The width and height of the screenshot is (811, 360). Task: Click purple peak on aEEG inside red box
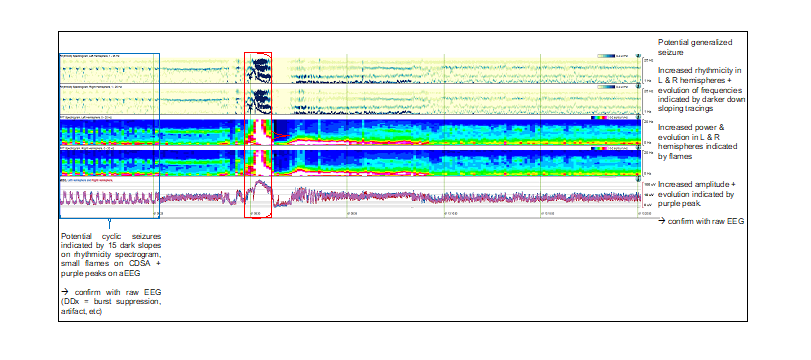(x=261, y=190)
